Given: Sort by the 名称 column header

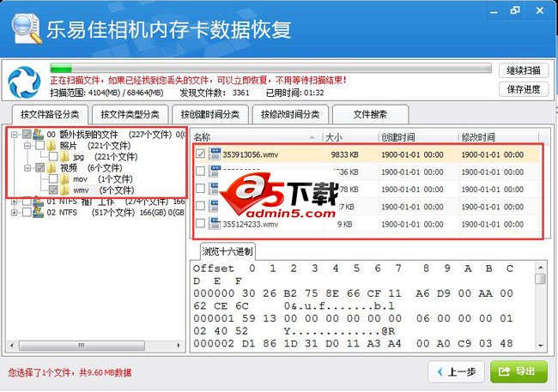Looking at the screenshot, I should click(257, 137).
